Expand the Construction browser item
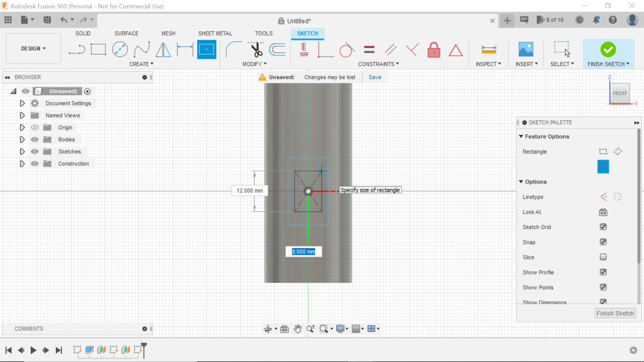Screen dimensions: 644x362 (x=22, y=164)
